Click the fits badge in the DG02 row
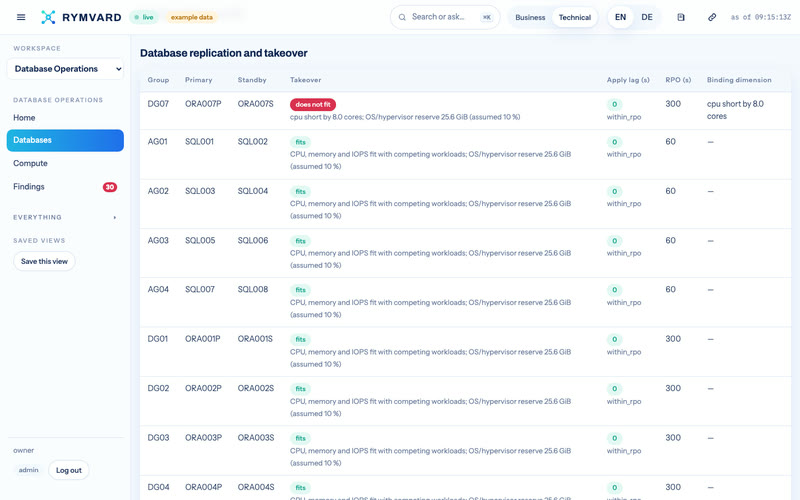Image resolution: width=800 pixels, height=500 pixels. point(301,389)
